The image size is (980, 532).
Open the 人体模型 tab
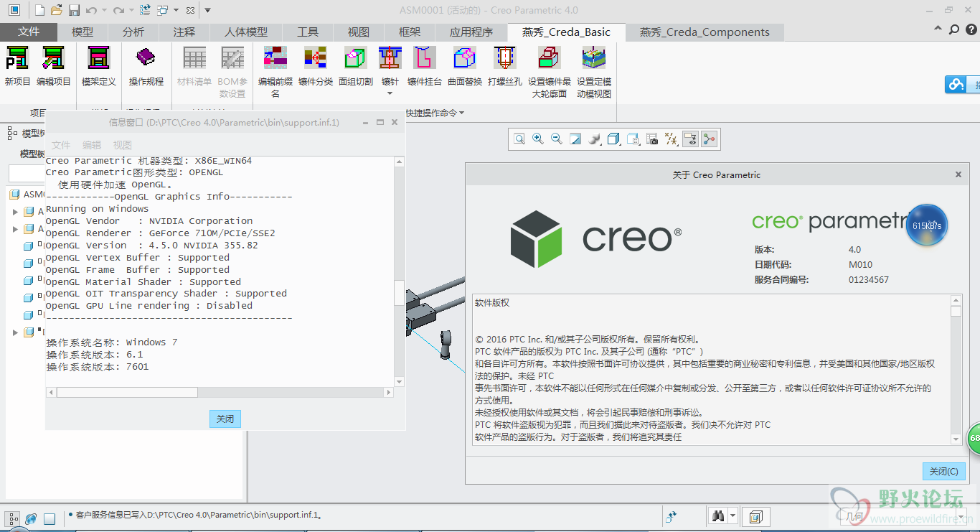[246, 32]
